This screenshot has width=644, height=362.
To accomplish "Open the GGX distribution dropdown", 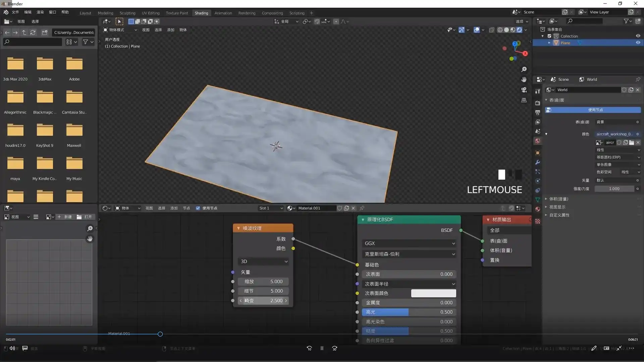I will (x=409, y=243).
